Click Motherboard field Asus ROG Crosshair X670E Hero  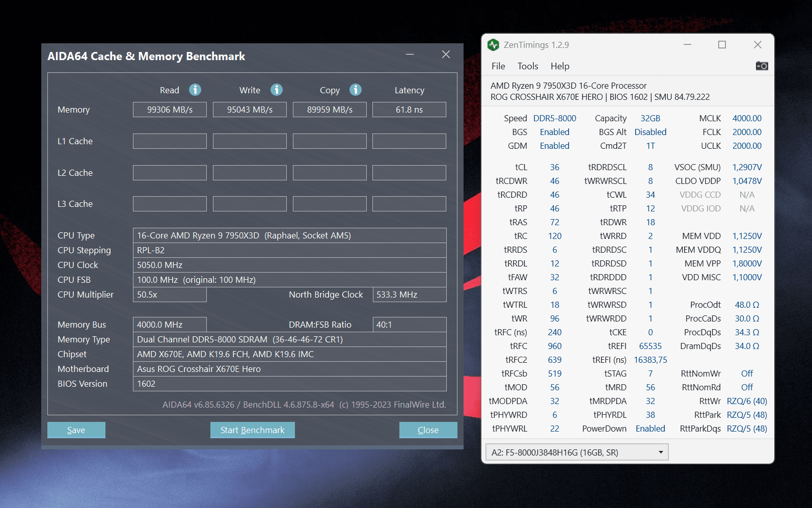289,369
